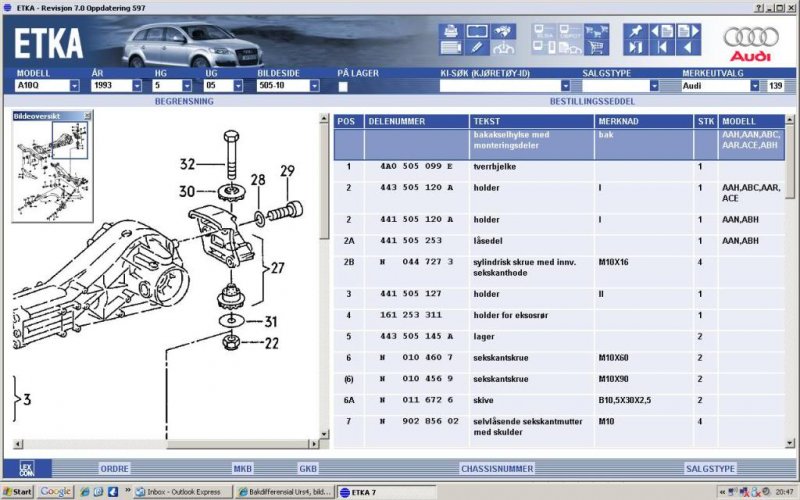Select the BEGRENSNING tab
This screenshot has width=800, height=500.
(181, 102)
